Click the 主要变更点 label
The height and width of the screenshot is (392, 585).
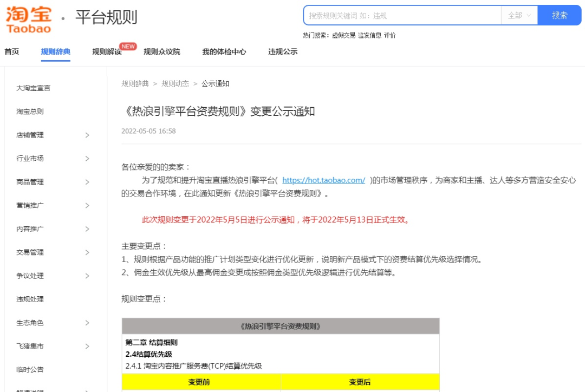pyautogui.click(x=144, y=246)
